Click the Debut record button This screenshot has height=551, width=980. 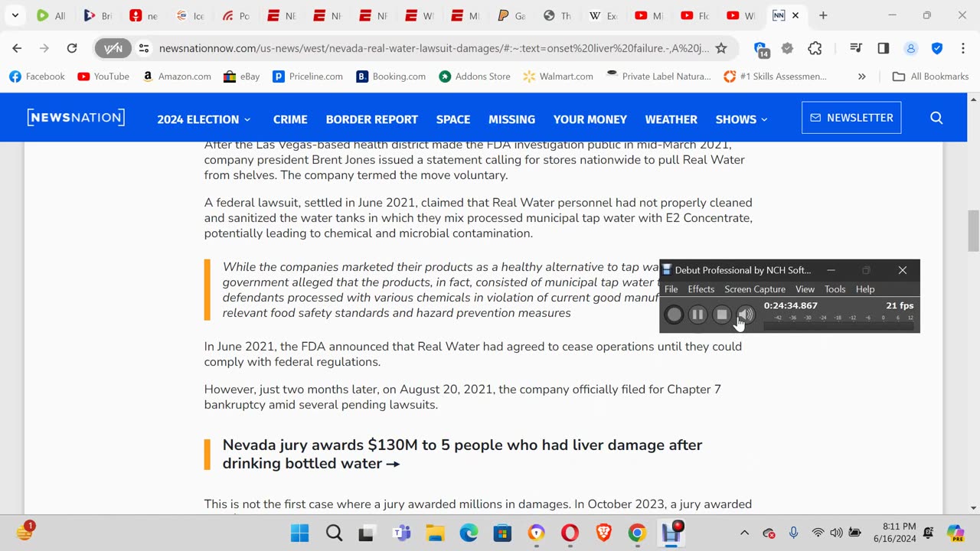tap(674, 315)
